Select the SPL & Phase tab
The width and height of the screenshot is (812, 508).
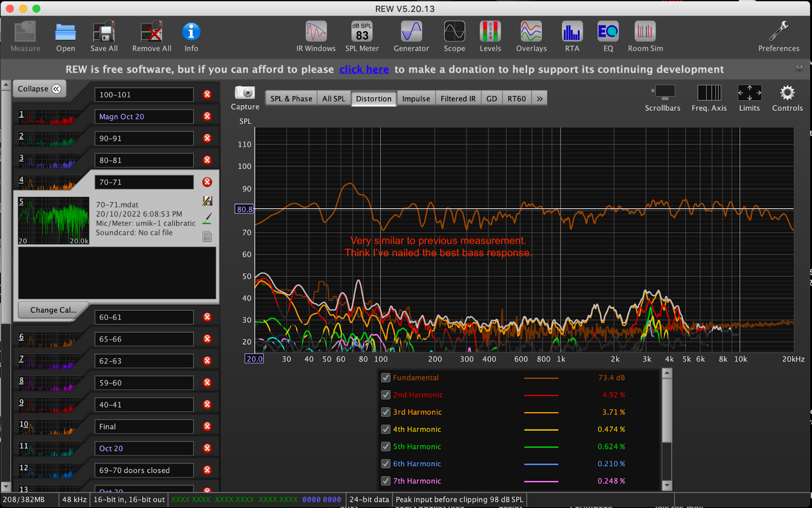point(291,99)
